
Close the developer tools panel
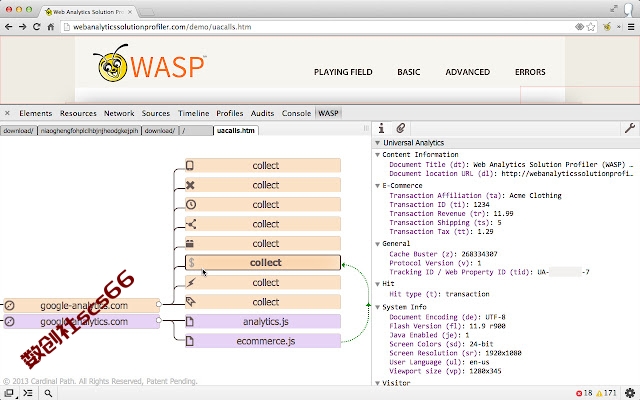pos(7,113)
